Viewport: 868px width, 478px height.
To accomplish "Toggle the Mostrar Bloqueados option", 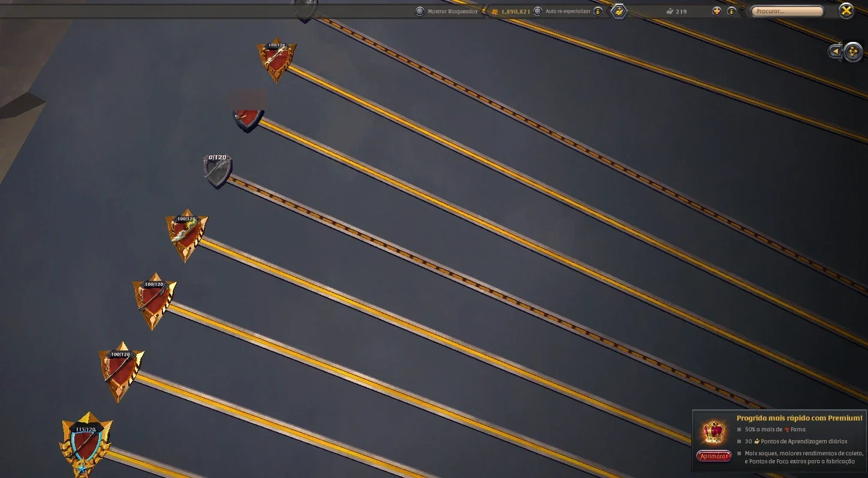I will click(x=420, y=11).
